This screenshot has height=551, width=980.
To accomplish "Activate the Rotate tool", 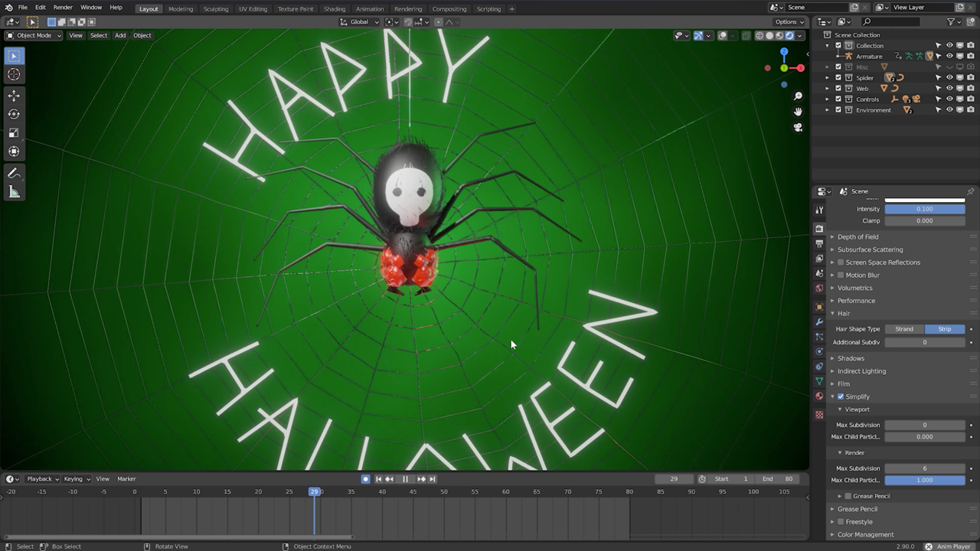I will tap(14, 114).
